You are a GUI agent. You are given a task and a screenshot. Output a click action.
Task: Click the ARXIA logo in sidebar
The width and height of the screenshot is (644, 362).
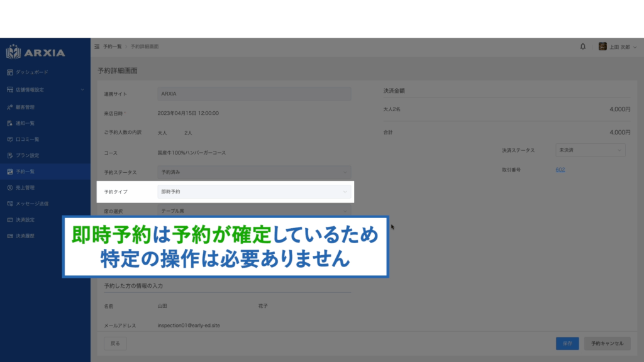point(36,52)
